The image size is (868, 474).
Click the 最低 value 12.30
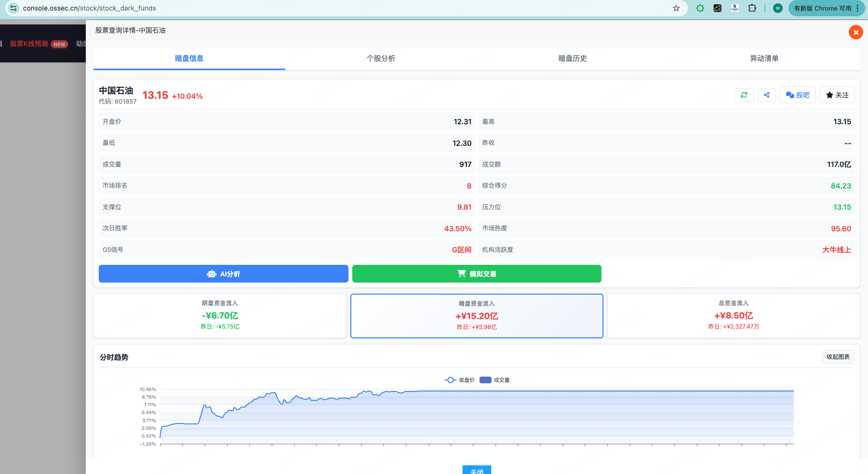(x=462, y=143)
